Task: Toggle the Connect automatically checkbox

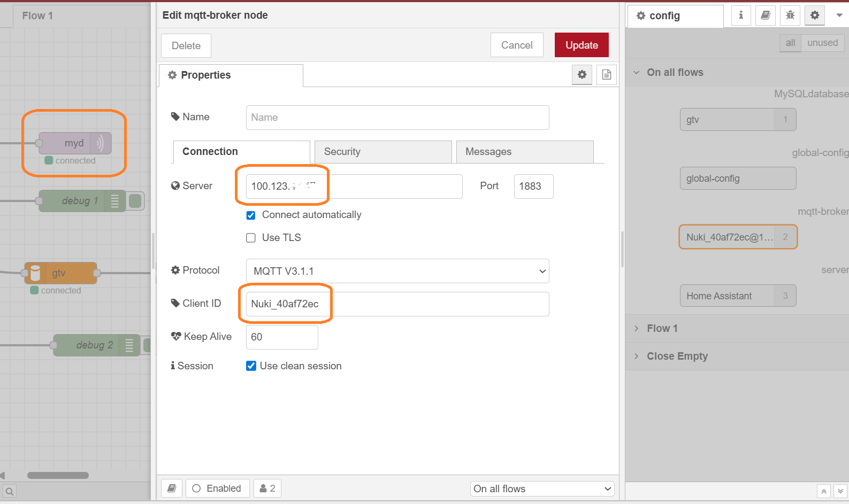Action: (x=251, y=215)
